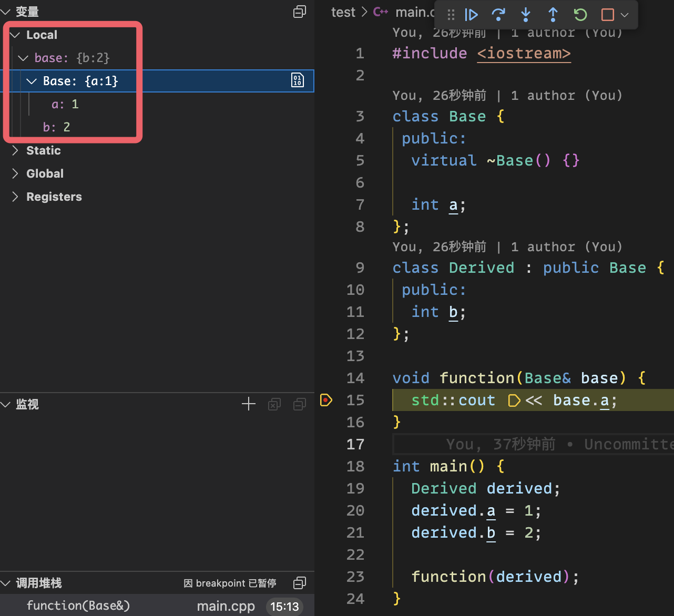The image size is (674, 616).
Task: Click the breakpoint 已暂停 status label
Action: pyautogui.click(x=230, y=583)
